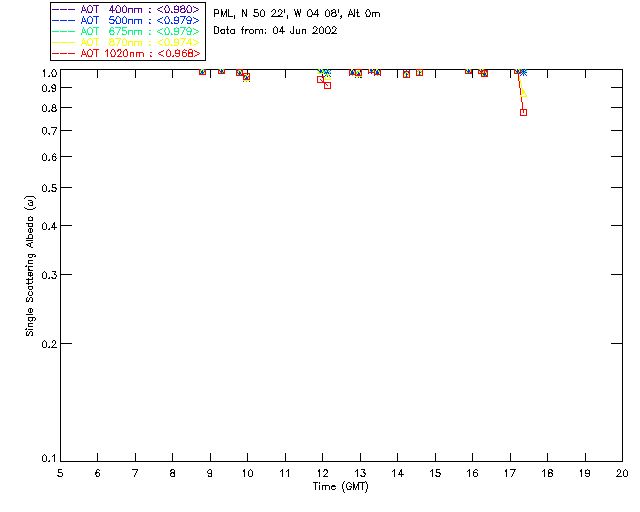The width and height of the screenshot is (640, 512).
Task: Click the y-axis label 0.8
Action: click(49, 108)
